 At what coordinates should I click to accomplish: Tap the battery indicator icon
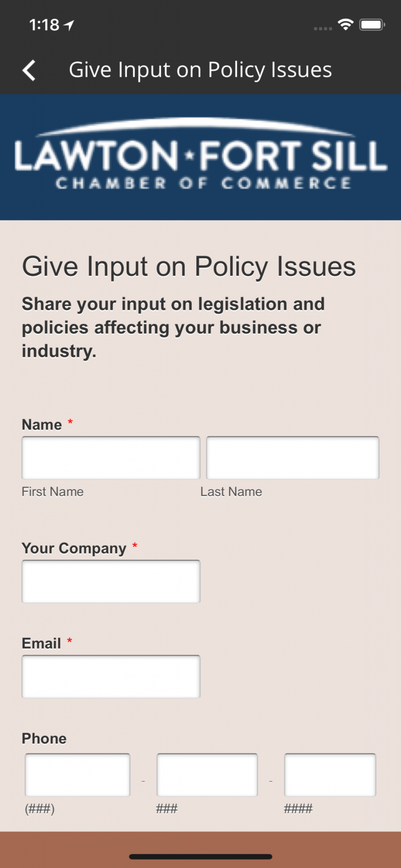pos(372,25)
